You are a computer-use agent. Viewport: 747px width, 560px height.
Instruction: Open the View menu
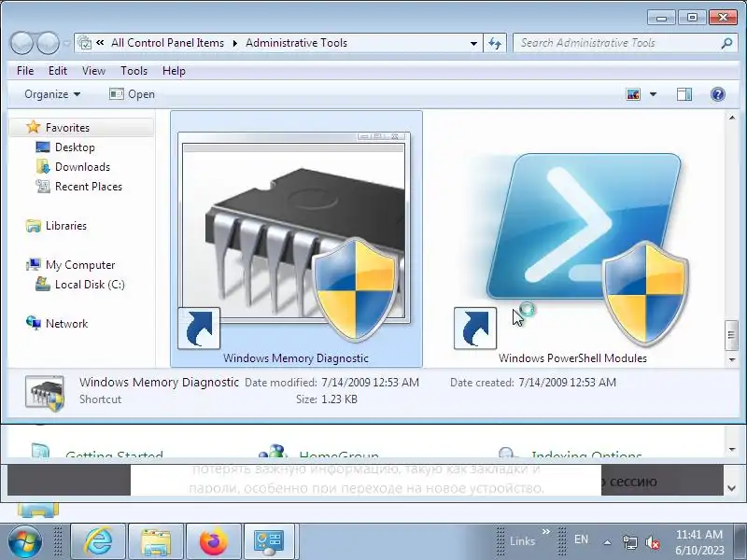click(x=93, y=71)
